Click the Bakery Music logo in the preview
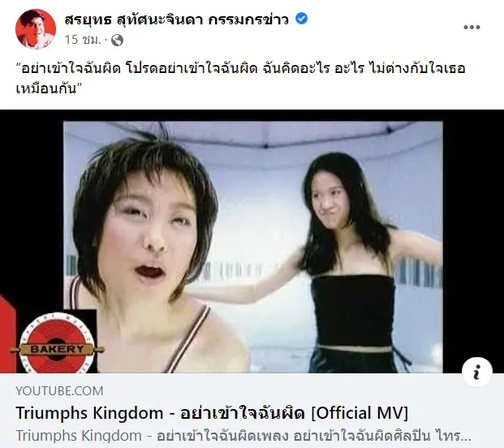This screenshot has width=504, height=448. click(x=57, y=343)
